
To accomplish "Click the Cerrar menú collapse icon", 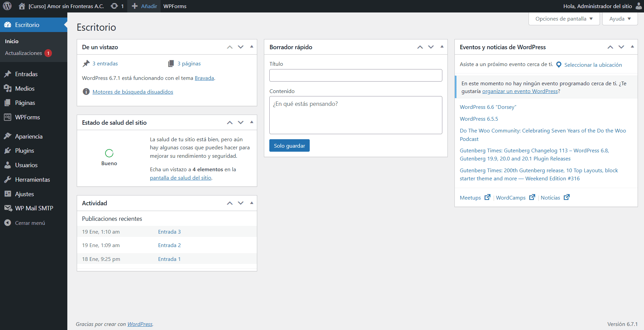I will pos(7,223).
